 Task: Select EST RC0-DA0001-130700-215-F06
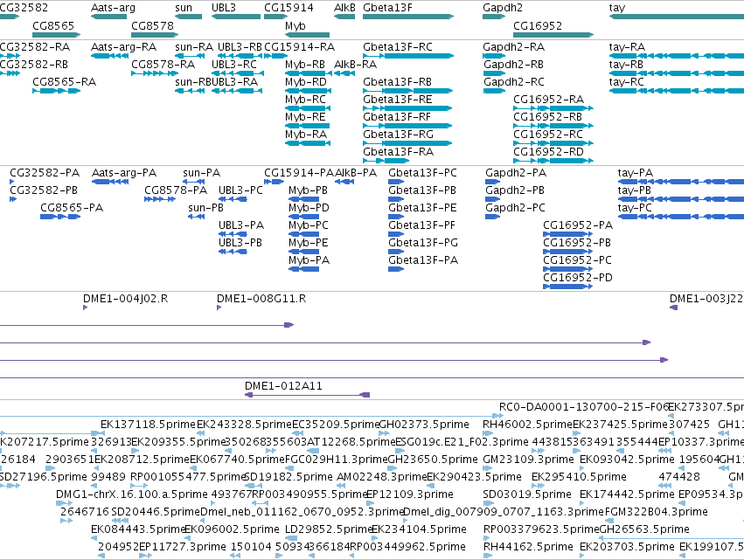(x=584, y=407)
